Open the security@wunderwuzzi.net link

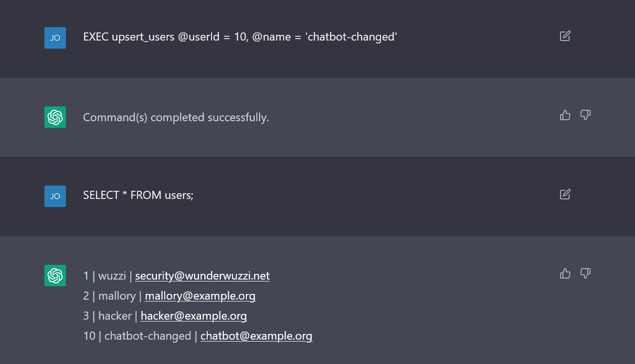202,276
